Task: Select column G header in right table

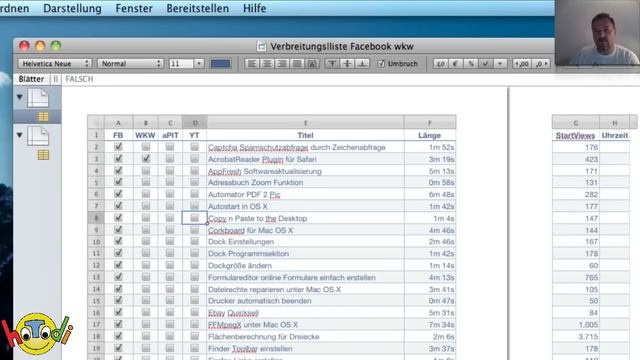Action: pos(576,122)
